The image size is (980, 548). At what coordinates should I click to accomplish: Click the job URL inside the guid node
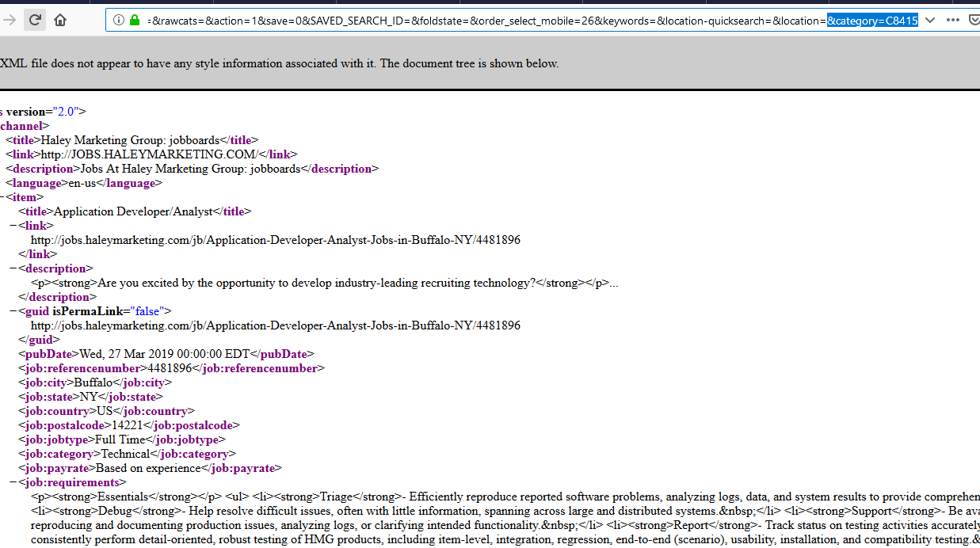pyautogui.click(x=276, y=325)
